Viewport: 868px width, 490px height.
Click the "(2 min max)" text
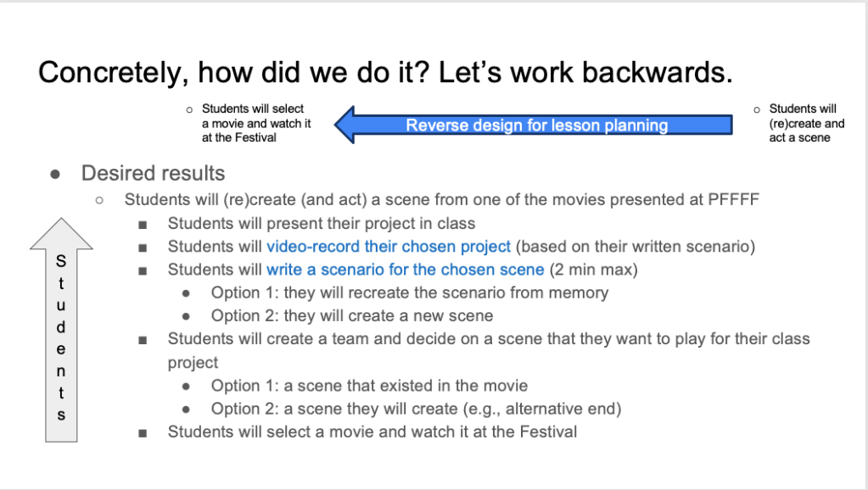pyautogui.click(x=591, y=270)
